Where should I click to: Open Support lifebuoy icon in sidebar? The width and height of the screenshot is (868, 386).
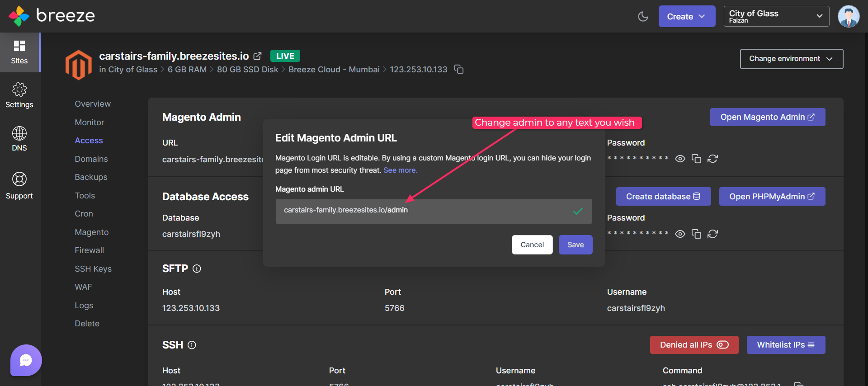click(19, 185)
